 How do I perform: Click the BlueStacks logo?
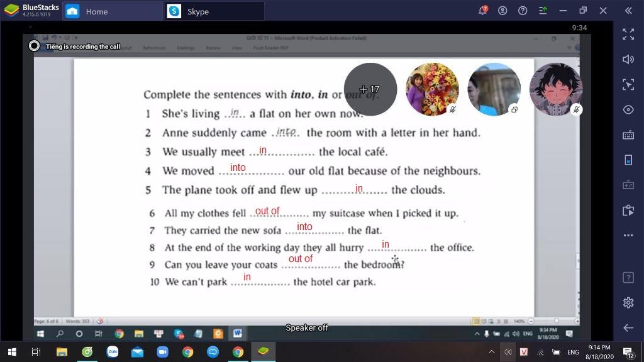[x=11, y=11]
